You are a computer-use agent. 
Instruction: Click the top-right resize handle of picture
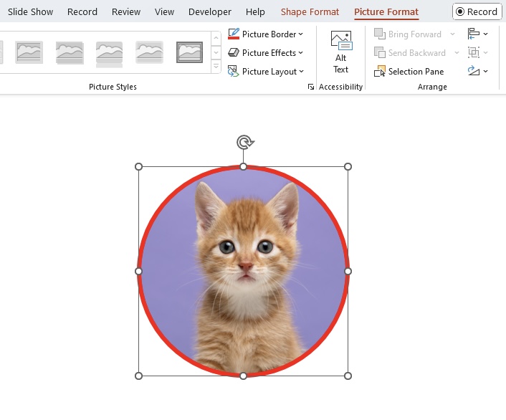pos(348,166)
